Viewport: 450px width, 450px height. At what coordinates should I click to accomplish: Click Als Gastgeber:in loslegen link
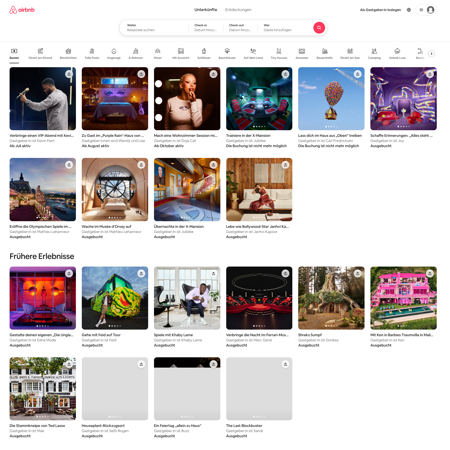[x=380, y=10]
